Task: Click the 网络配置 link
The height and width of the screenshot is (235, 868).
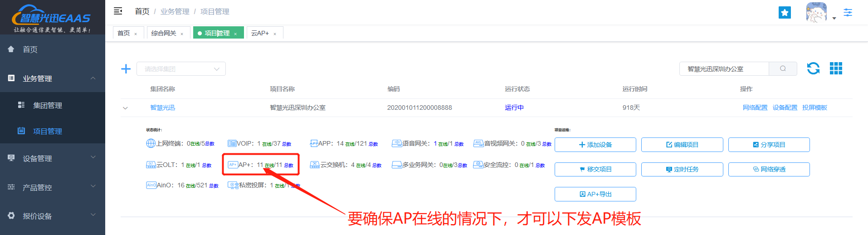Action: (755, 108)
